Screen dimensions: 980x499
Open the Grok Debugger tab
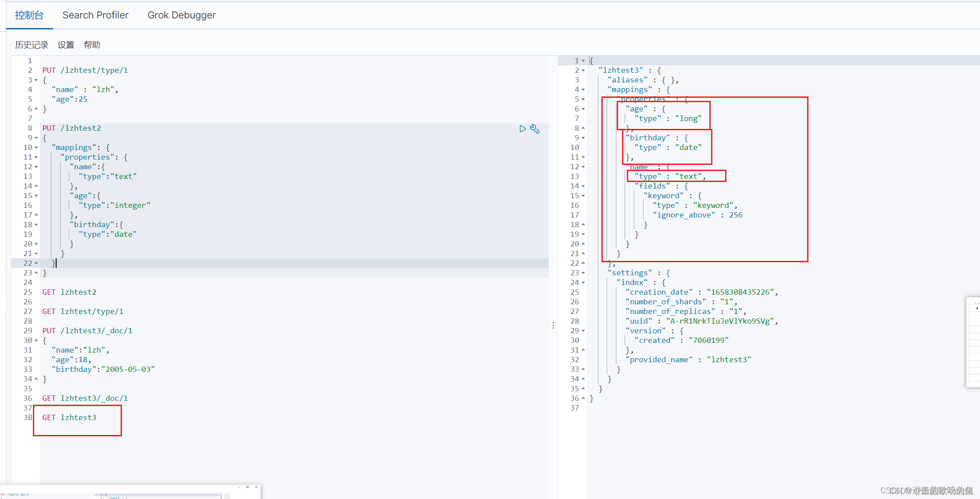[180, 15]
